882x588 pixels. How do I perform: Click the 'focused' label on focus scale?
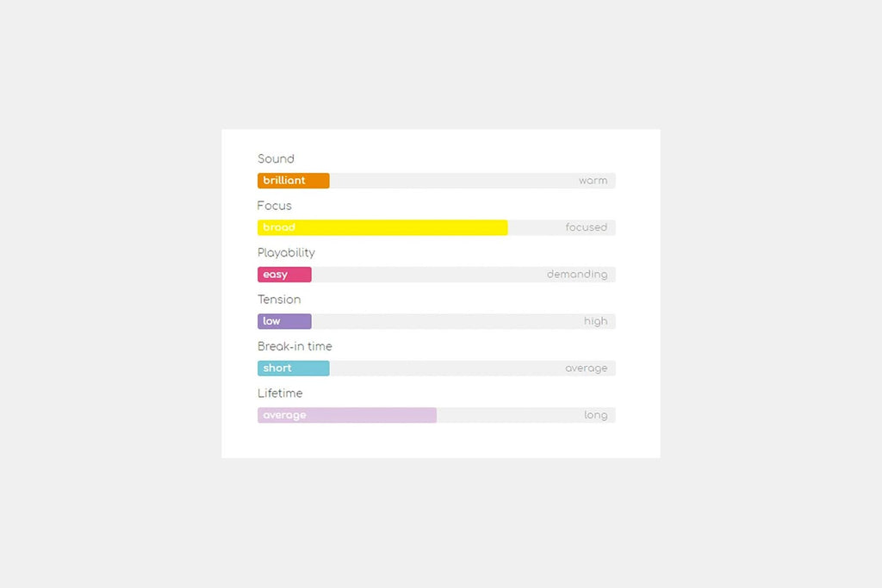pos(586,227)
